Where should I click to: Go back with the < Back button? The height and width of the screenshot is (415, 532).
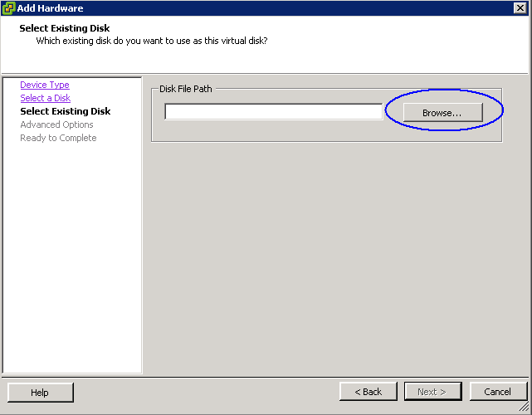point(368,392)
